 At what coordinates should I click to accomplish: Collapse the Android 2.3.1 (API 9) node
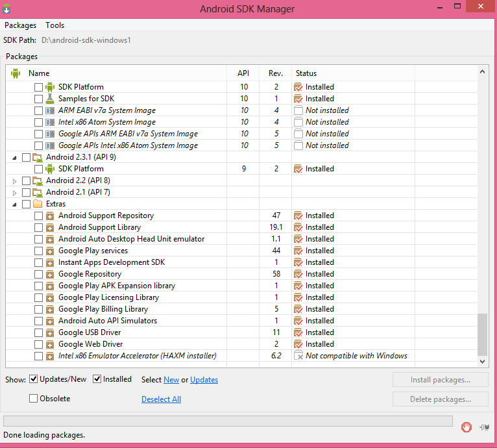[14, 158]
